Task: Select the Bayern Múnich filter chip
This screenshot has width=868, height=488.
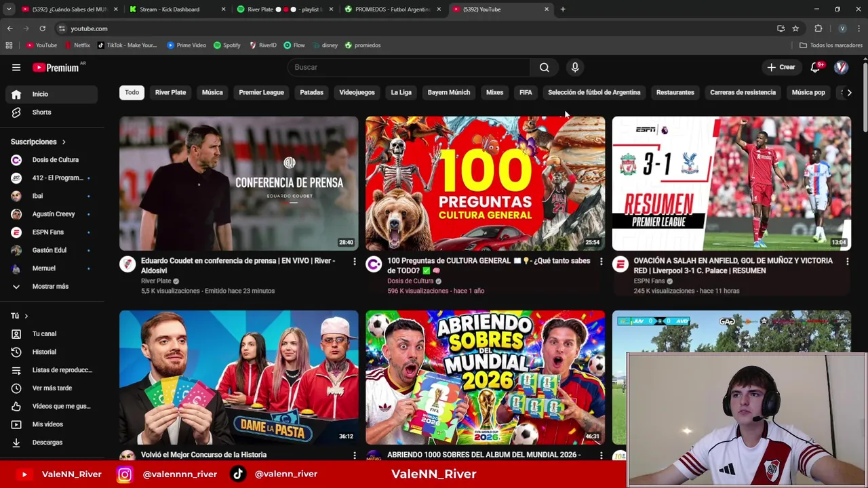Action: click(x=449, y=92)
